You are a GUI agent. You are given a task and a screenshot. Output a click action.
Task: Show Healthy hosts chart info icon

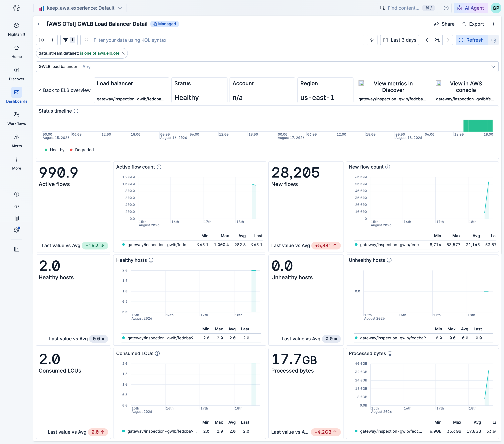coord(151,260)
